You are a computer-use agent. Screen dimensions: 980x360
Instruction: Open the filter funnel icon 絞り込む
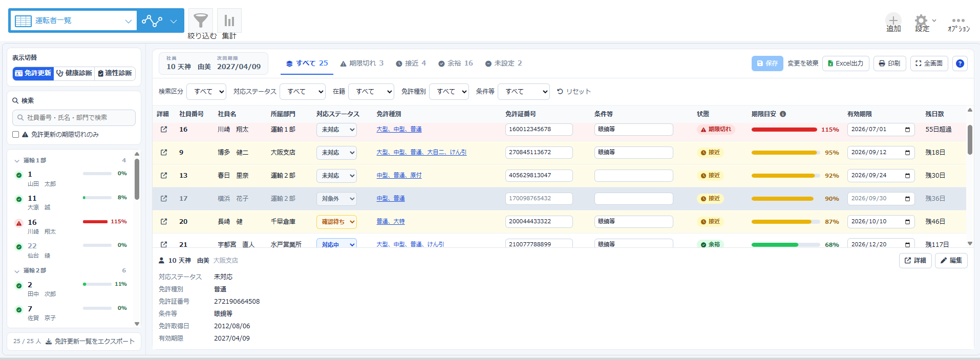(201, 20)
